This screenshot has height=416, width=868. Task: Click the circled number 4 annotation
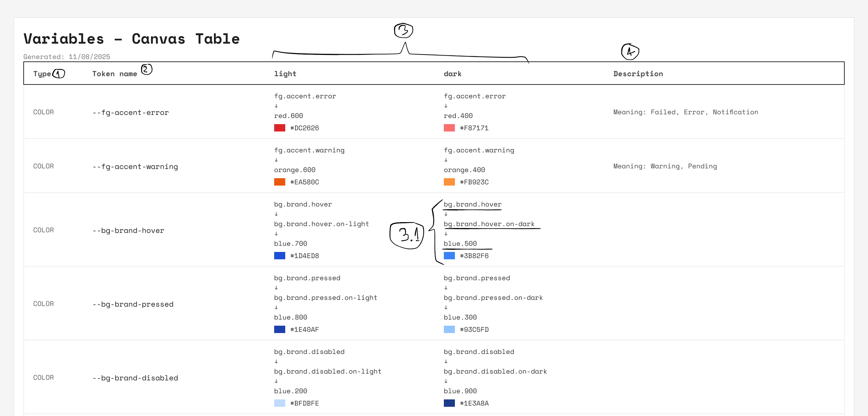point(630,52)
